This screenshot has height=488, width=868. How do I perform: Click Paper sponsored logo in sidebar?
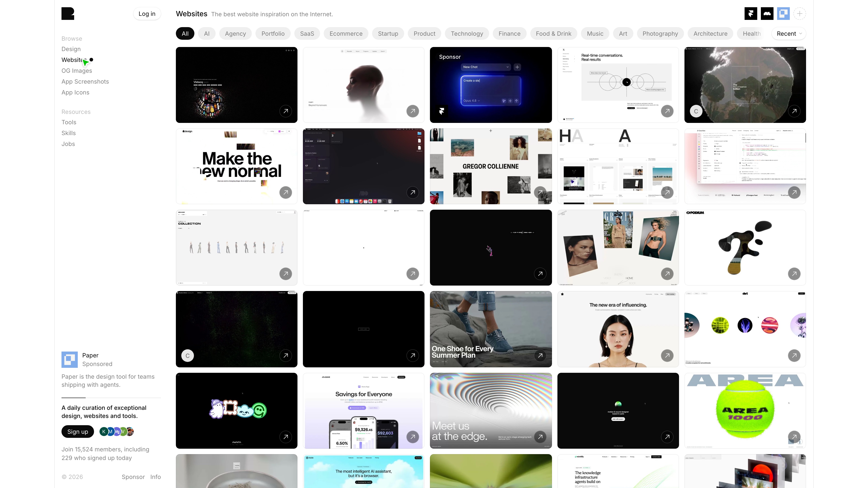(x=69, y=360)
